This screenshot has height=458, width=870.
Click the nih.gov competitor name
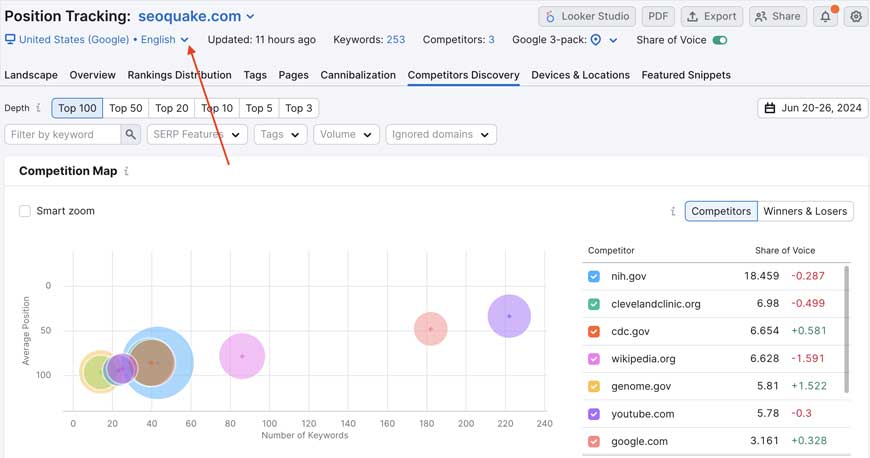pos(629,276)
